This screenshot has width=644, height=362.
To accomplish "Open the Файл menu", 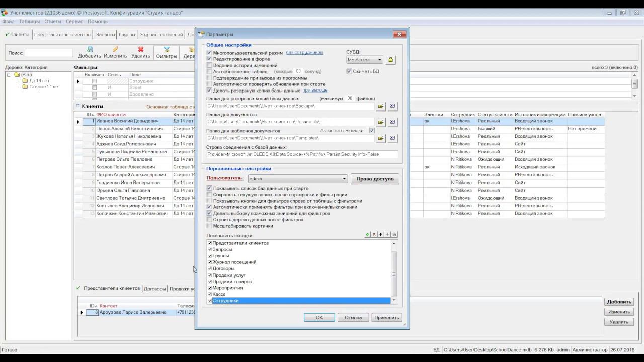I will (8, 22).
